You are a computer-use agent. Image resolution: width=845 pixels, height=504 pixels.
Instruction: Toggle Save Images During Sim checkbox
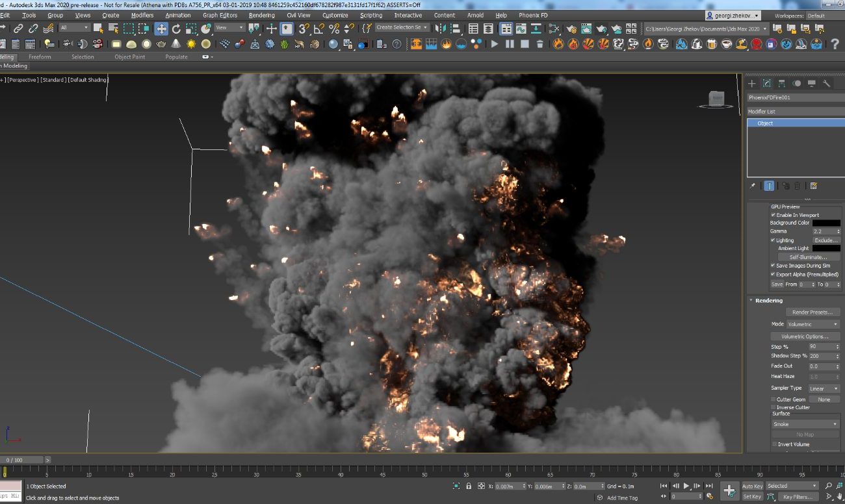(773, 266)
